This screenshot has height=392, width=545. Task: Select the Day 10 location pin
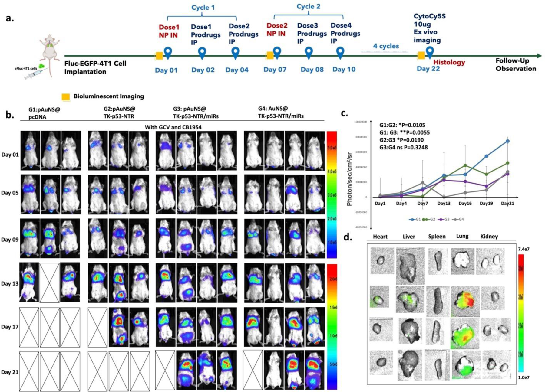341,53
